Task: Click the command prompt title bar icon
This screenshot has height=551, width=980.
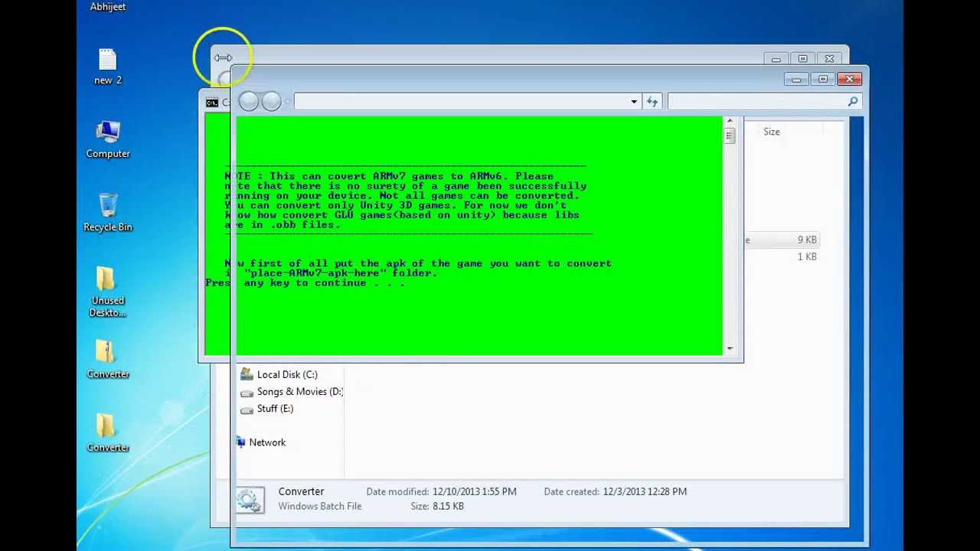Action: 212,103
